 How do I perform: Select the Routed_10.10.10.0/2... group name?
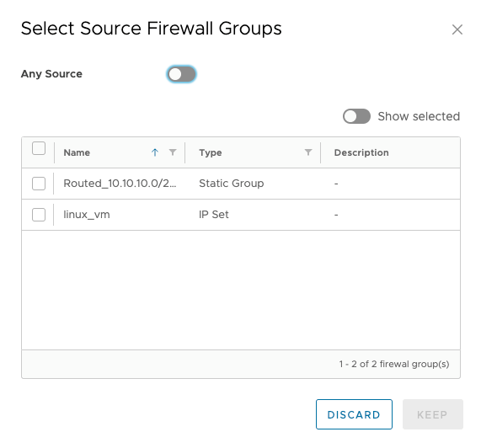tap(120, 184)
